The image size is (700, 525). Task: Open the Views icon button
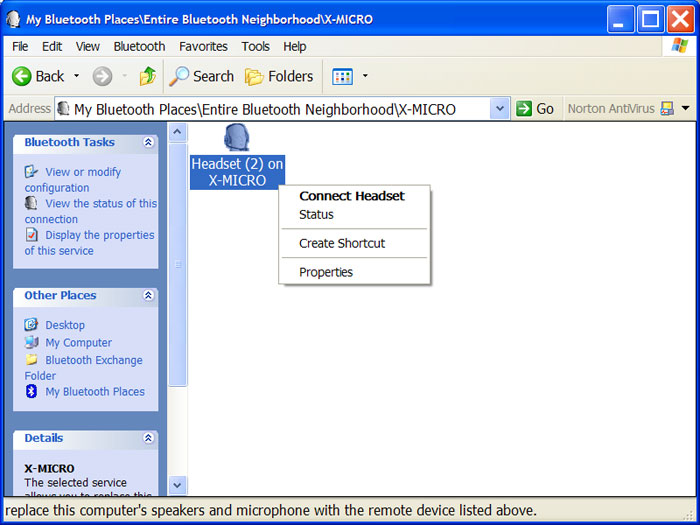tap(342, 76)
